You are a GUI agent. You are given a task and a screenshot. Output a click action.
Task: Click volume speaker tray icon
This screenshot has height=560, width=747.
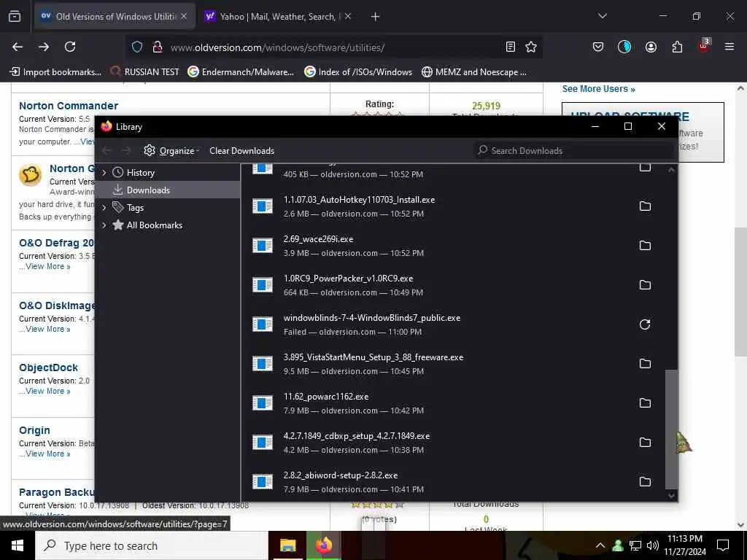coord(653,545)
